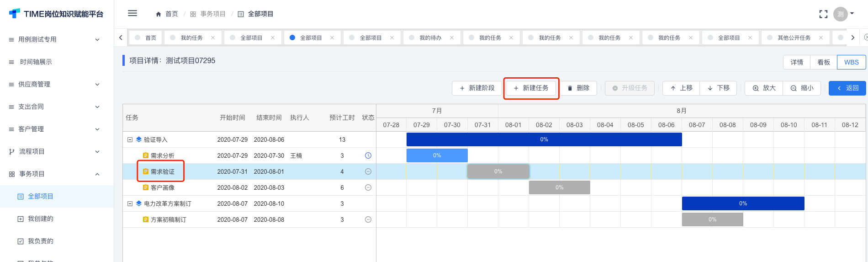The height and width of the screenshot is (262, 868).
Task: Expand the 用例测试专用 menu
Action: [57, 39]
